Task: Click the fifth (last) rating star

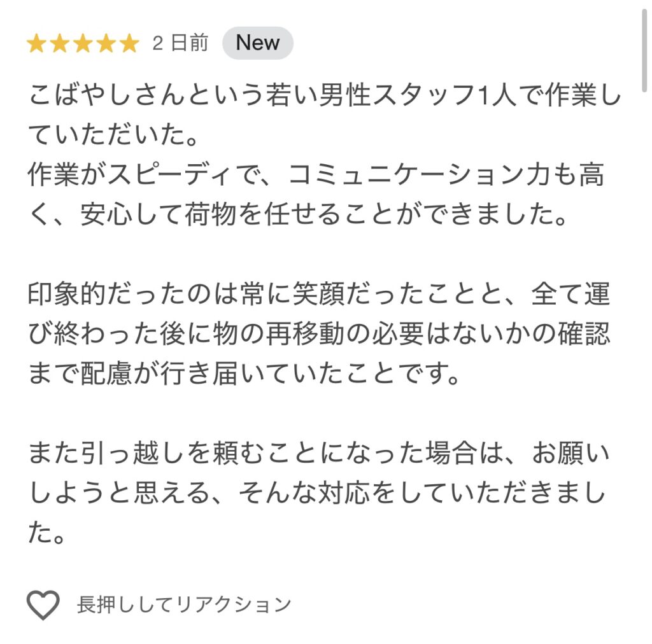Action: pyautogui.click(x=129, y=43)
